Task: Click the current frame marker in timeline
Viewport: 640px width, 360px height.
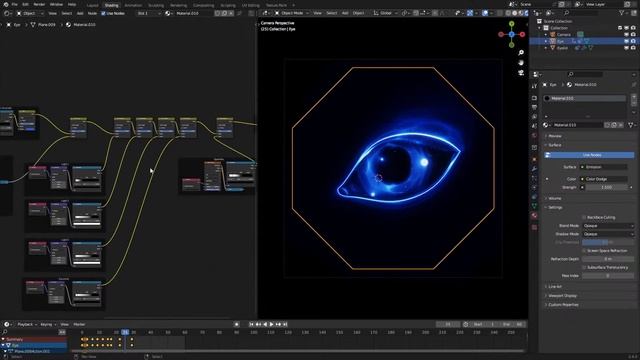Action: [125, 332]
